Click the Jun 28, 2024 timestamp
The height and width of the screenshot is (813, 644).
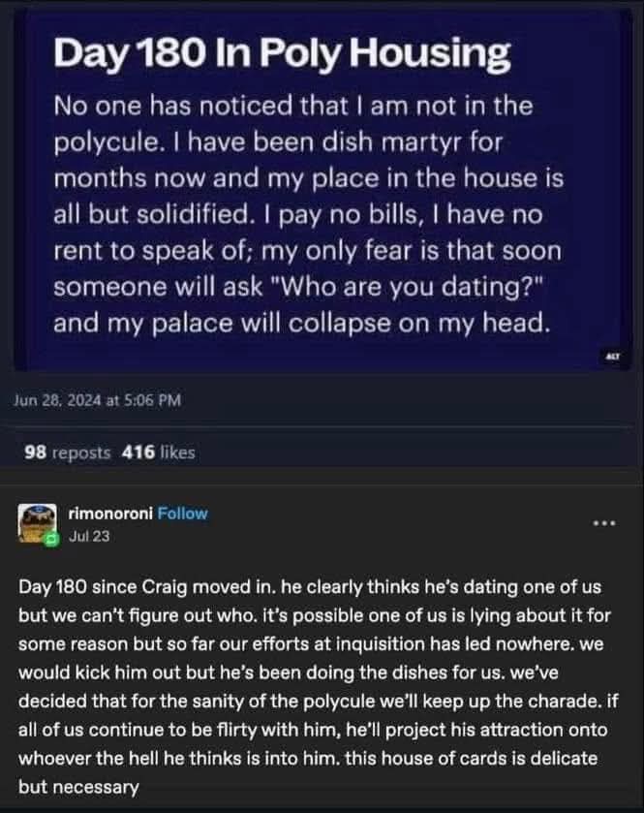[x=97, y=400]
